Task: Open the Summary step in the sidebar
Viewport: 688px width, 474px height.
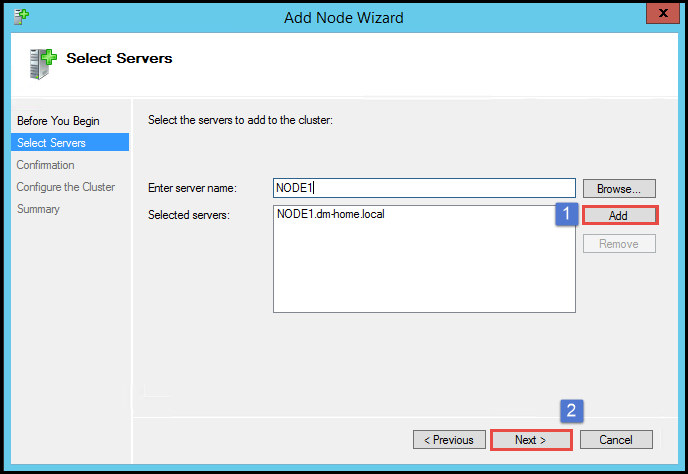Action: coord(39,209)
